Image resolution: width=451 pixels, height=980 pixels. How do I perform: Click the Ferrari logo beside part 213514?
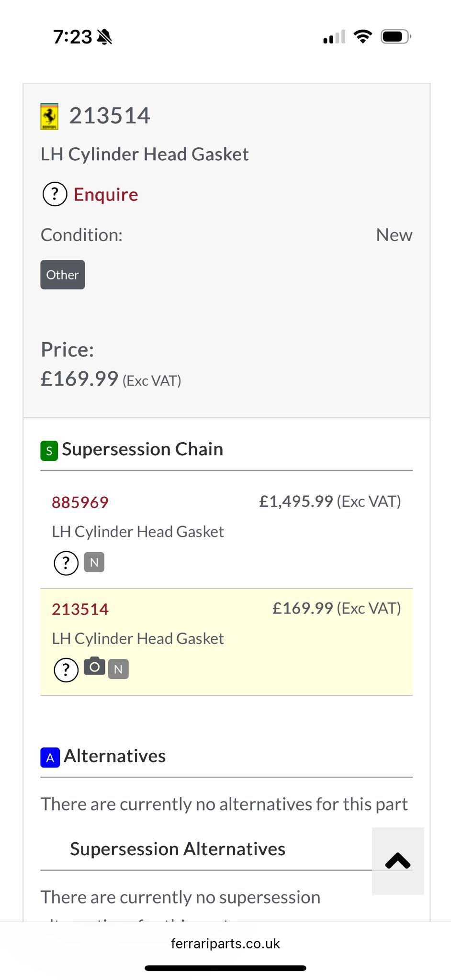pyautogui.click(x=49, y=117)
